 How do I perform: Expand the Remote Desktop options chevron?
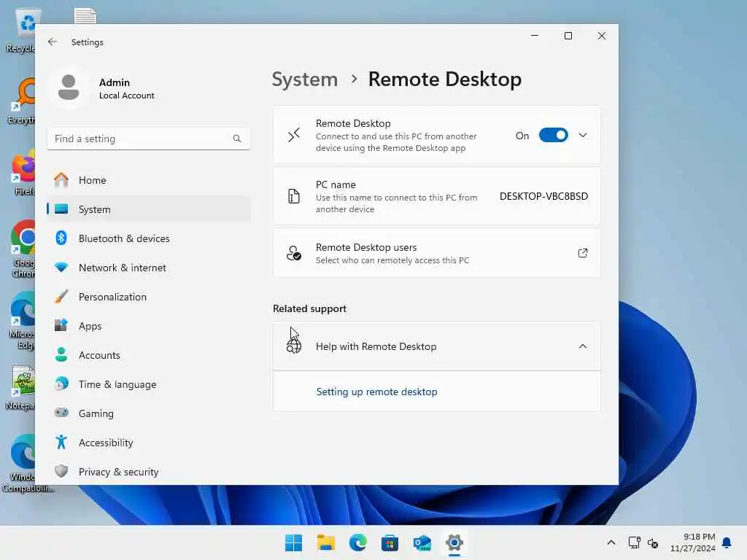click(583, 135)
